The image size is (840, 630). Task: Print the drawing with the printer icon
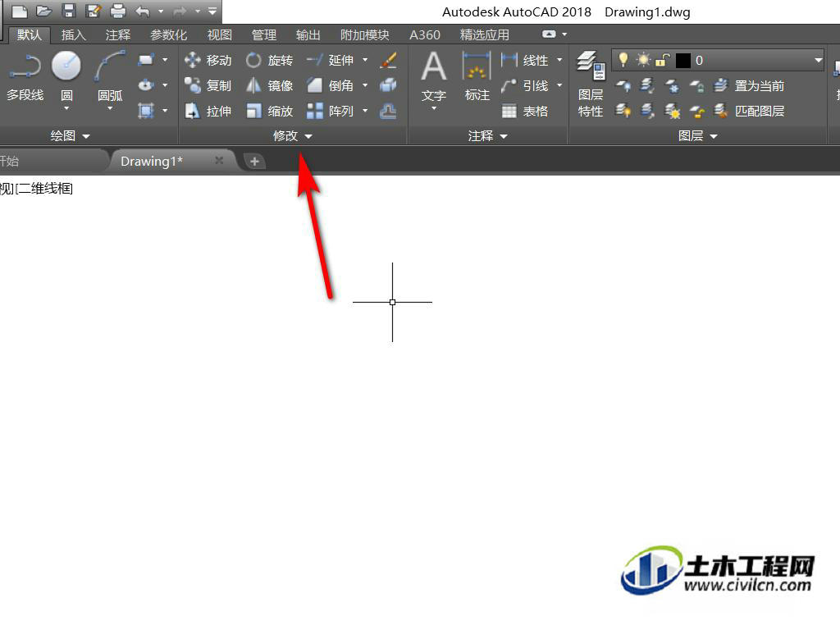117,11
